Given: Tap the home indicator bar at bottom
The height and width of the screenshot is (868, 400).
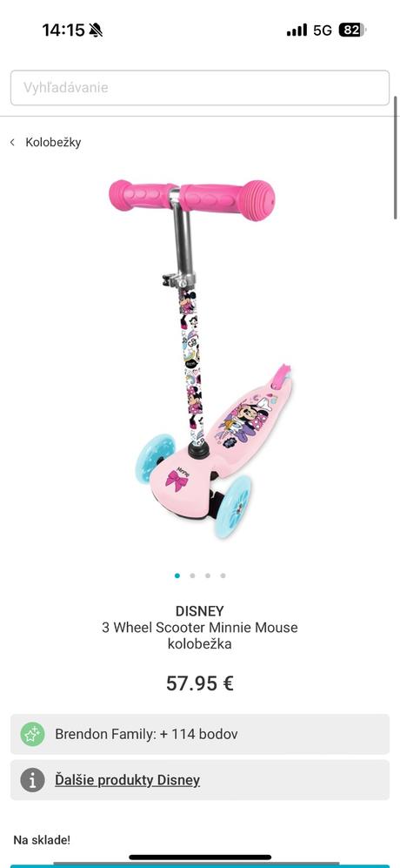Looking at the screenshot, I should 200,858.
